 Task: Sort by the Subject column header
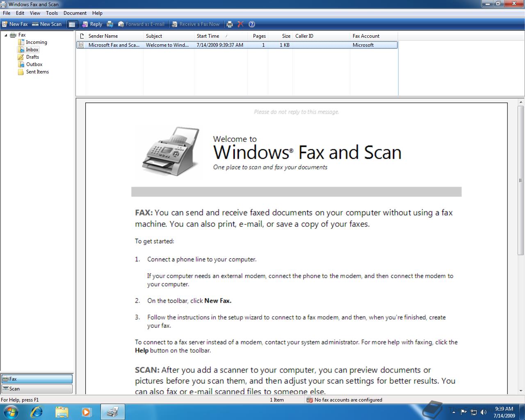pos(169,36)
